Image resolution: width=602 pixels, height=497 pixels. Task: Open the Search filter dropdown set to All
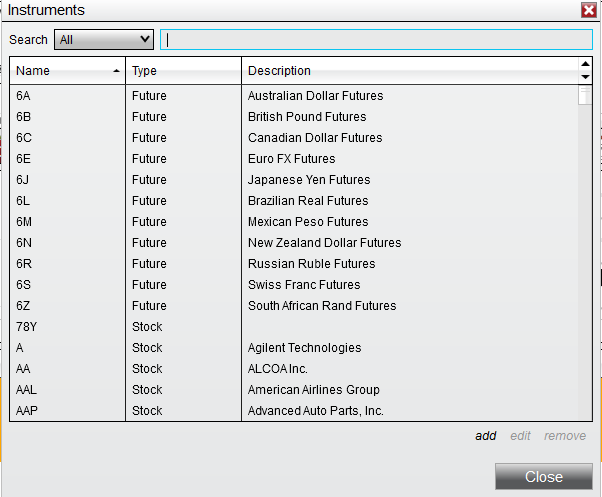[x=104, y=40]
